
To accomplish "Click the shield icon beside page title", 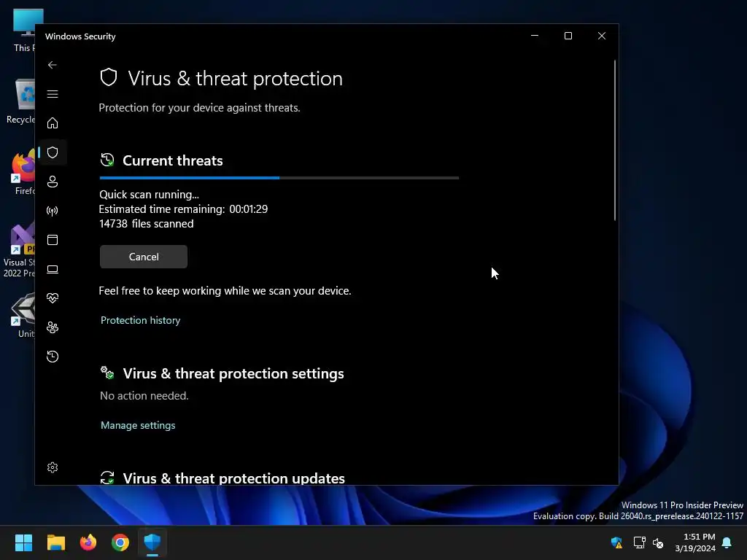I will click(109, 77).
